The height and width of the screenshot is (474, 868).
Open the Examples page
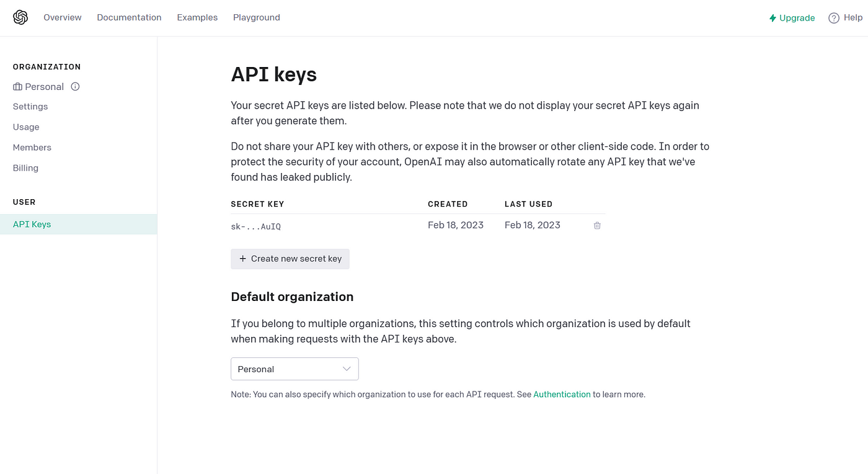coord(197,17)
